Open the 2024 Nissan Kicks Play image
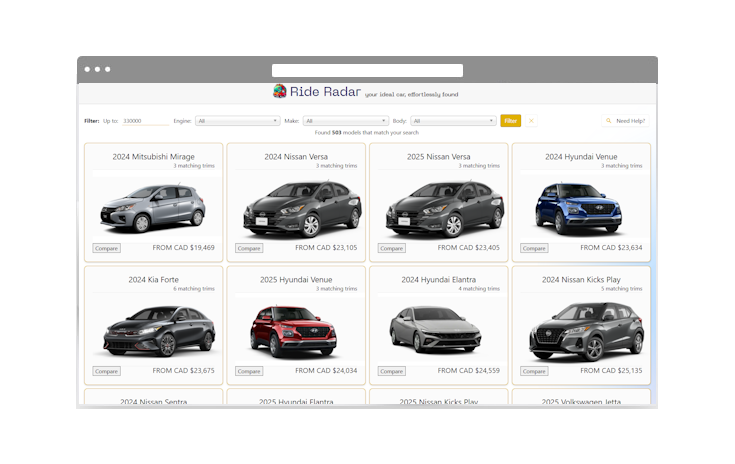This screenshot has width=735, height=464. [586, 331]
